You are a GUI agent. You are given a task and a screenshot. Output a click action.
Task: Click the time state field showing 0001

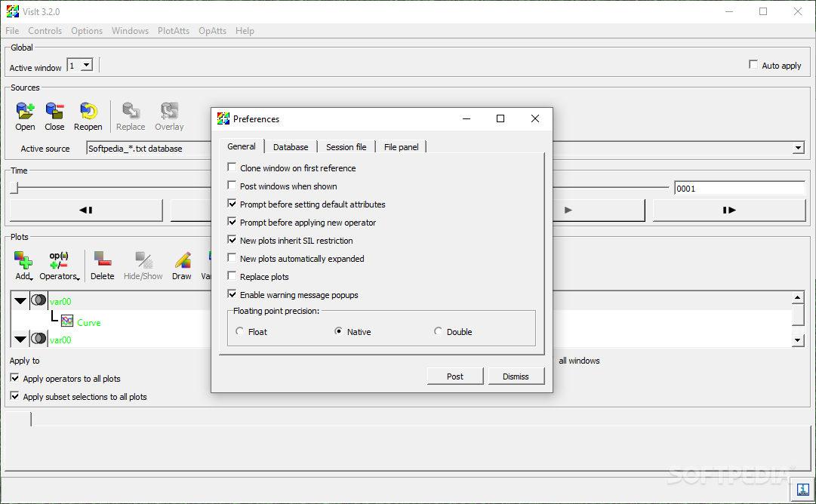tap(740, 189)
